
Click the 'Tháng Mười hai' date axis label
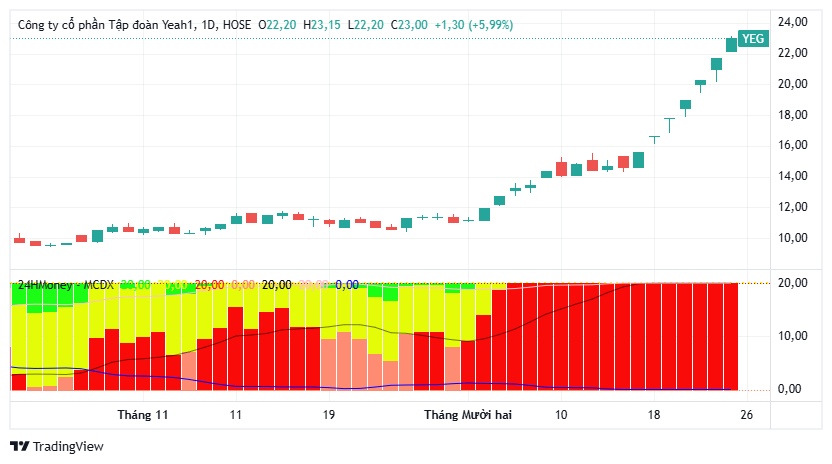(468, 415)
